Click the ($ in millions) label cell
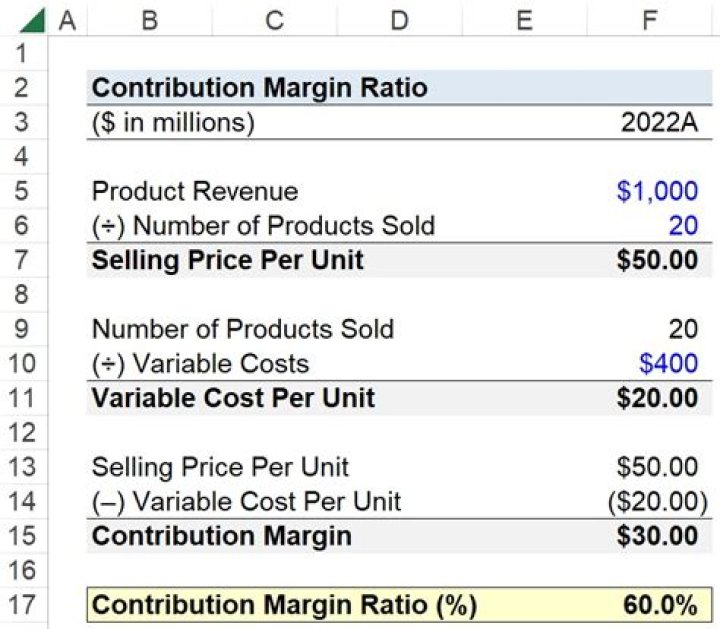Screen dimensions: 720x629 [173, 123]
